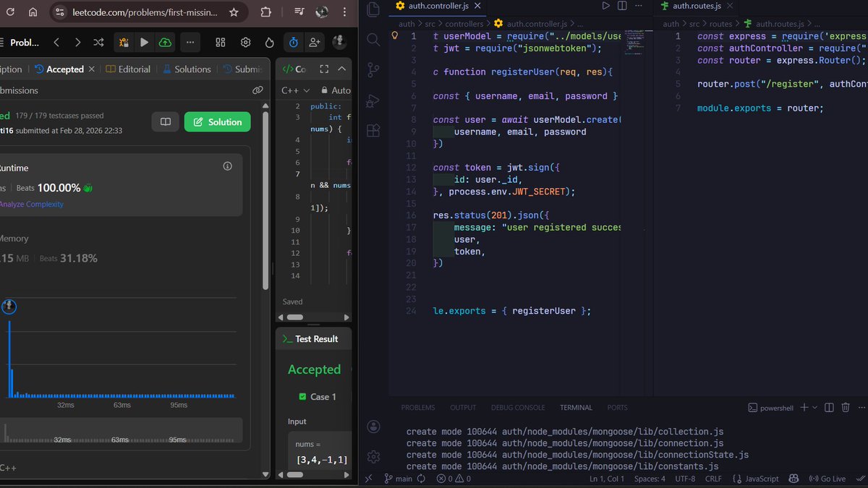This screenshot has width=868, height=488.
Task: Open the streak flame icon
Action: pyautogui.click(x=269, y=43)
